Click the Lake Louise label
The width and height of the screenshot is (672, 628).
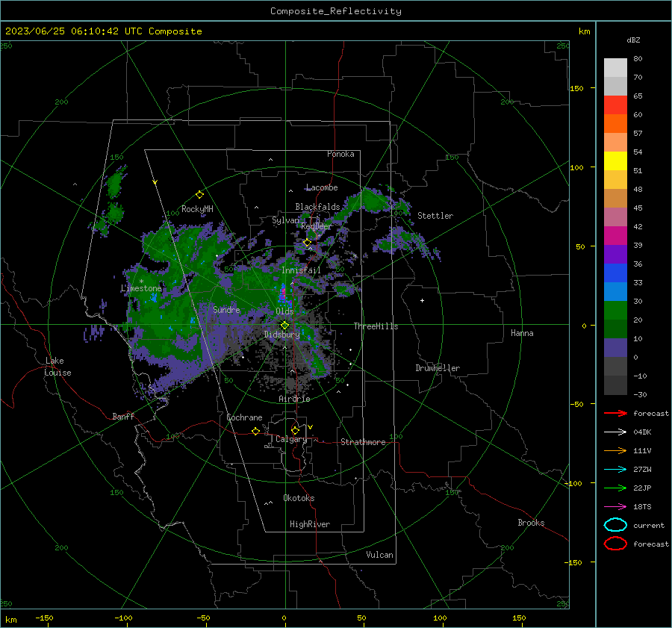point(57,367)
